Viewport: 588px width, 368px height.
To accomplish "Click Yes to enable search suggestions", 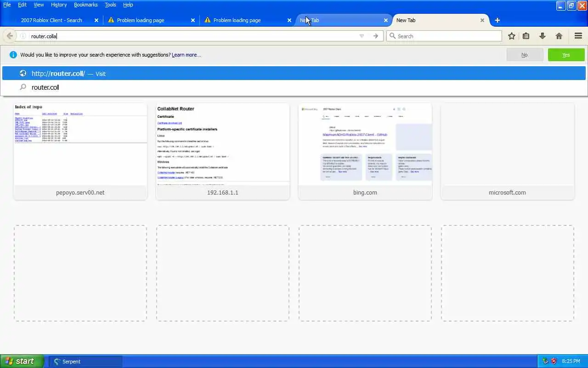I will coord(566,55).
